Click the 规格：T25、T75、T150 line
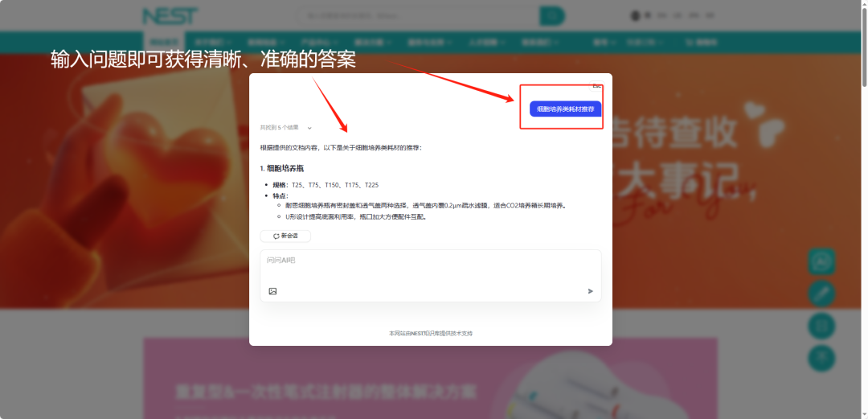868x419 pixels. (x=325, y=185)
